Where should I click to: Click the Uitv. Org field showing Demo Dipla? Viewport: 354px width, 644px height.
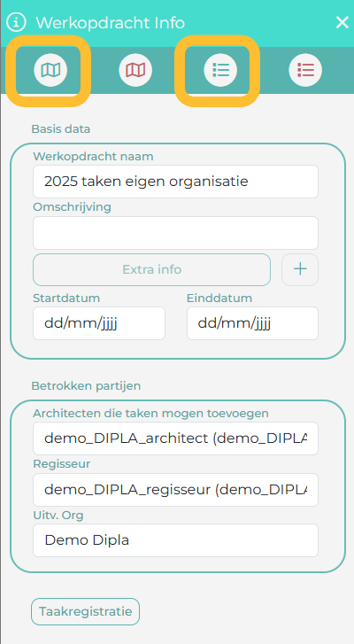175,540
